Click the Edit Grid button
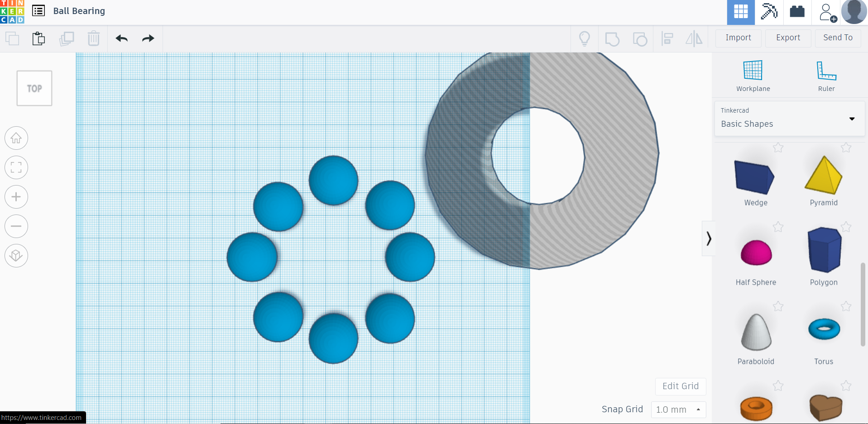Viewport: 868px width, 424px height. click(681, 386)
